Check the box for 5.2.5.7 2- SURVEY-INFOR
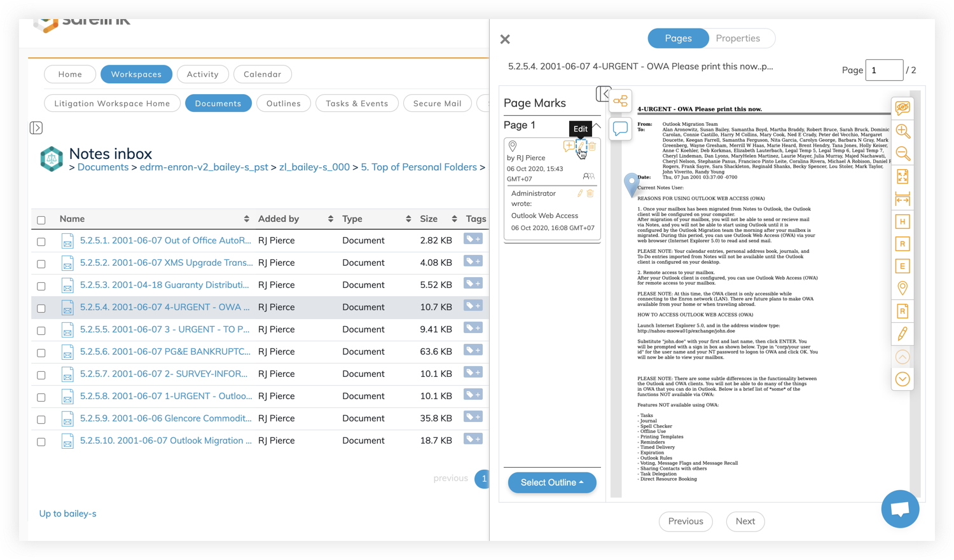954x560 pixels. pos(41,375)
